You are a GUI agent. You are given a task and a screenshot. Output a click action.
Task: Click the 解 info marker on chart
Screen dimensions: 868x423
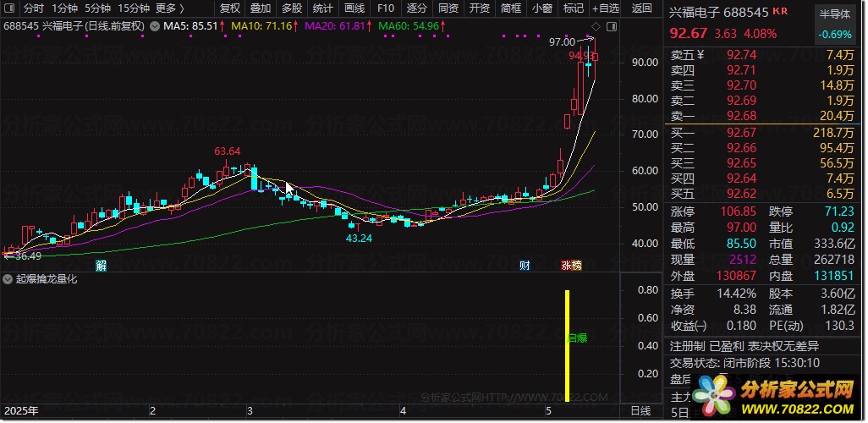point(100,265)
